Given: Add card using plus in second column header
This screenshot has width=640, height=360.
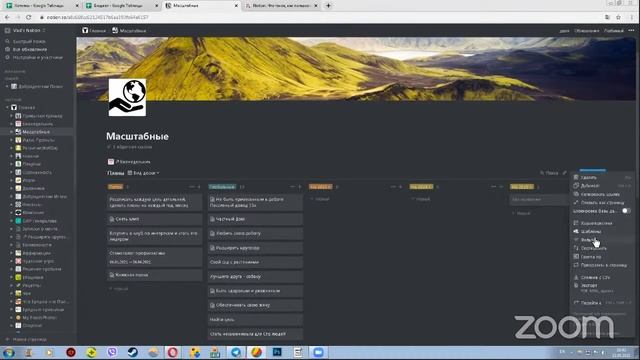Looking at the screenshot, I should [x=299, y=187].
